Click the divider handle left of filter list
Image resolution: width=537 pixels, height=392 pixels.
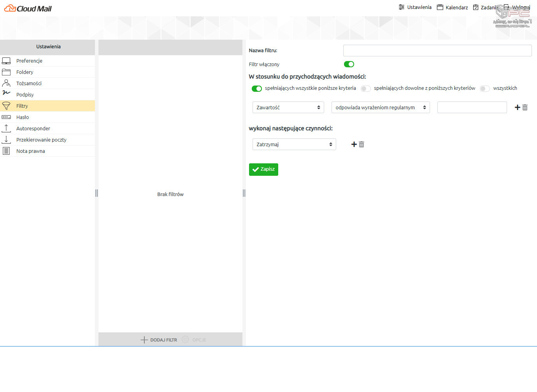(x=97, y=193)
